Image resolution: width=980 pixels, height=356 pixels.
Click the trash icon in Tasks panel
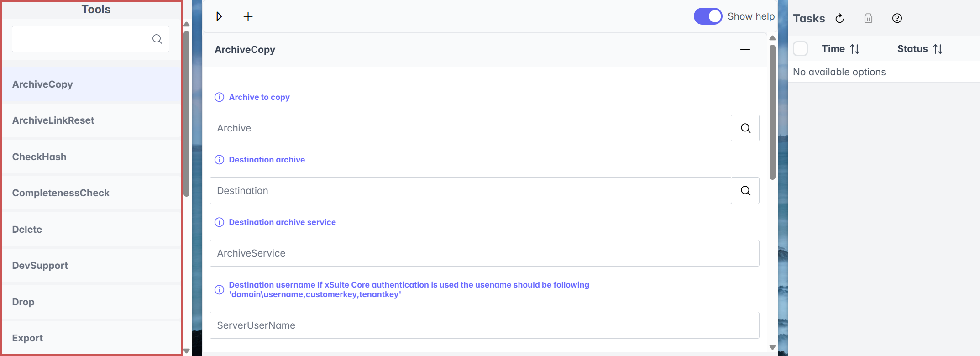tap(868, 18)
